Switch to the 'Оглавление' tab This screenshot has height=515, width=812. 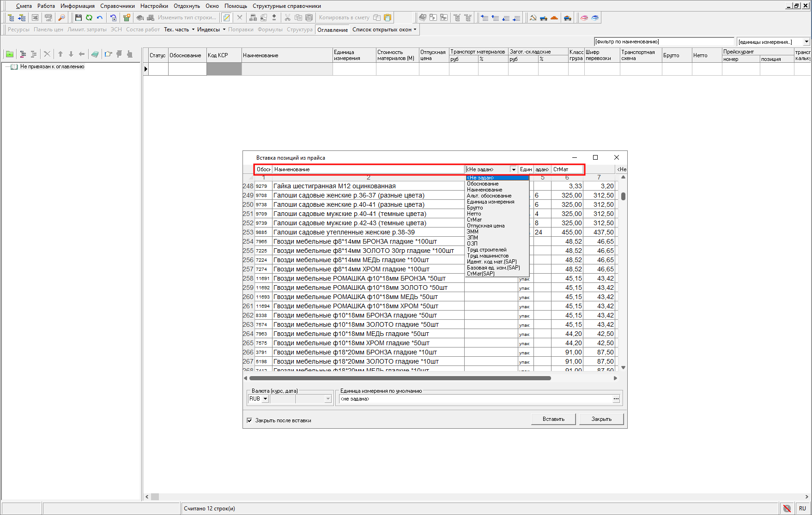pos(333,30)
